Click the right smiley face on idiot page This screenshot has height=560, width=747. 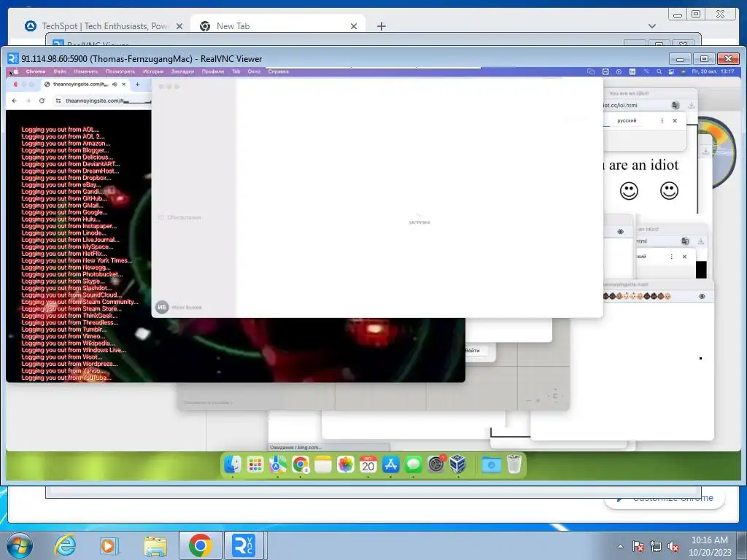tap(669, 190)
